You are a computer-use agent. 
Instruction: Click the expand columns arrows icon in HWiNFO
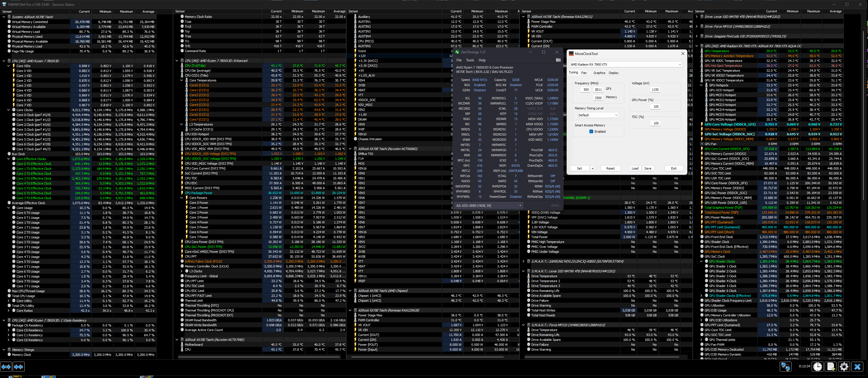click(6, 366)
